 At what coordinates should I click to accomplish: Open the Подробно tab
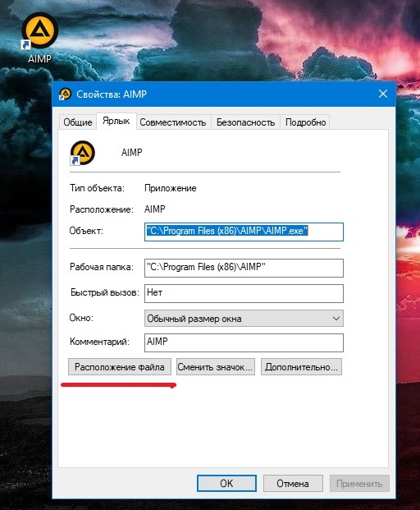click(x=305, y=122)
